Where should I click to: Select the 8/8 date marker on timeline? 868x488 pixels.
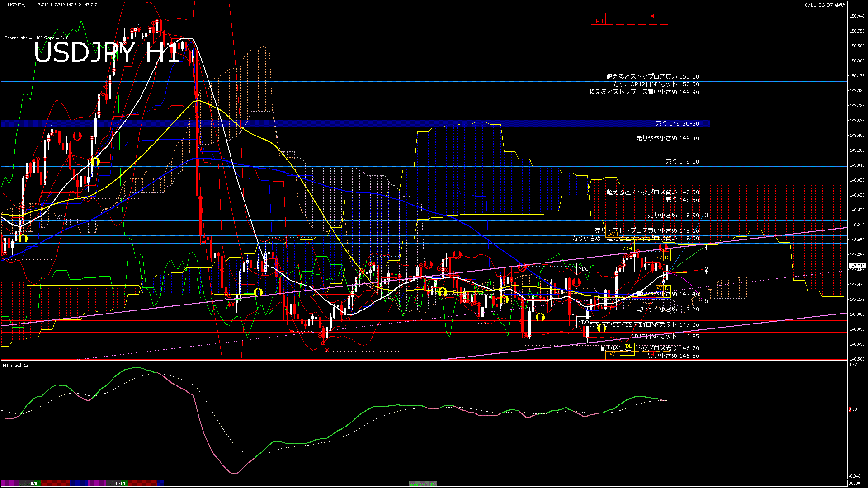(x=34, y=483)
